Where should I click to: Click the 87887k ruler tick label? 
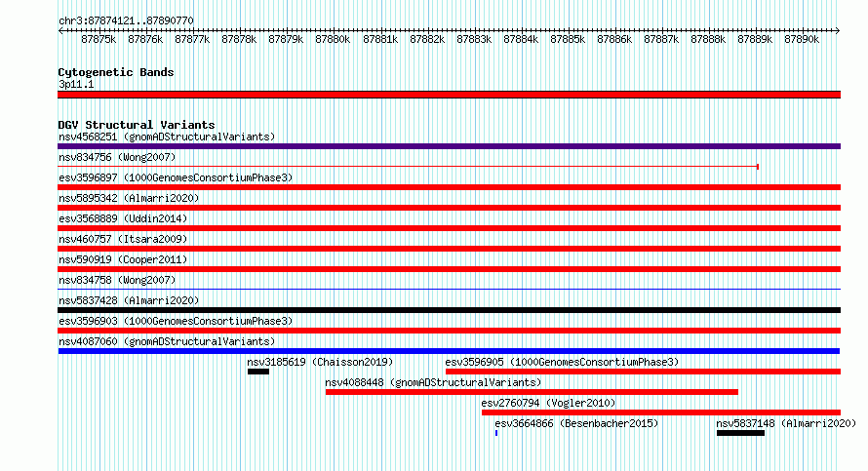661,40
